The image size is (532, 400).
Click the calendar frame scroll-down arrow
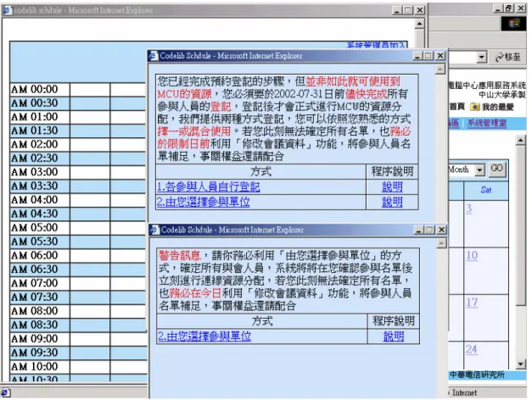(520, 364)
